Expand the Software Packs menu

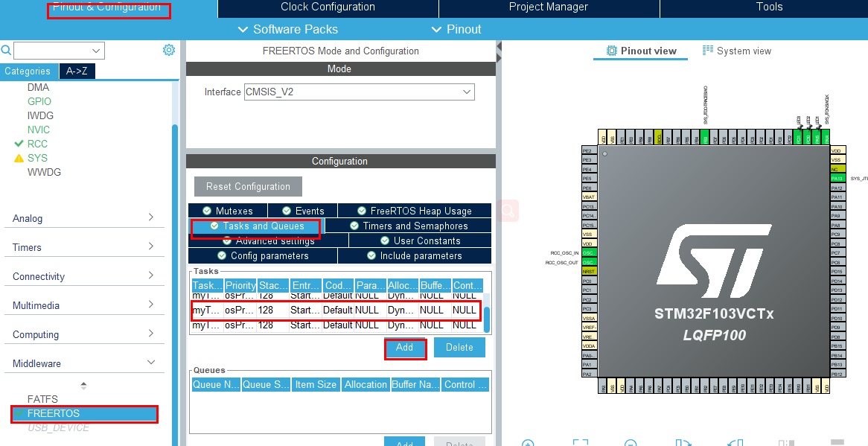click(x=287, y=29)
